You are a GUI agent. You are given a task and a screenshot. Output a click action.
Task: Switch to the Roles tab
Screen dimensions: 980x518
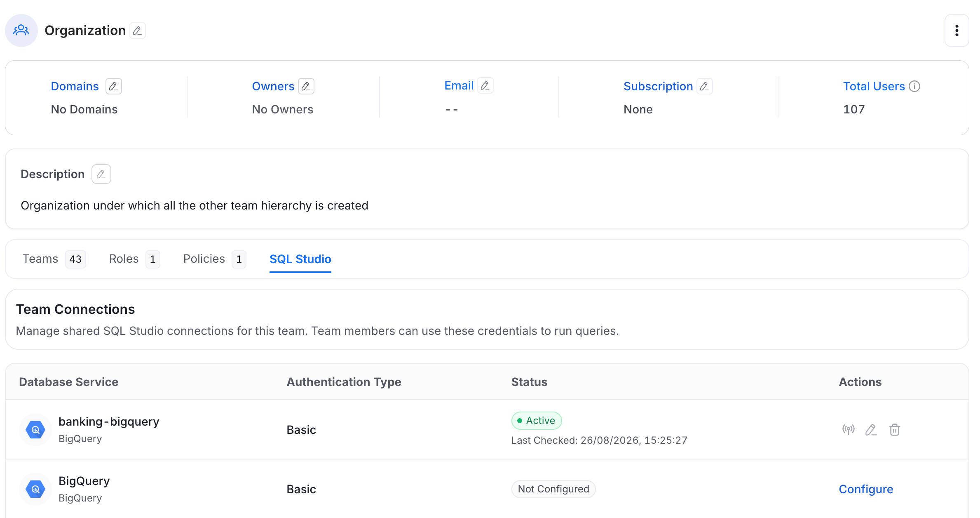(x=134, y=259)
